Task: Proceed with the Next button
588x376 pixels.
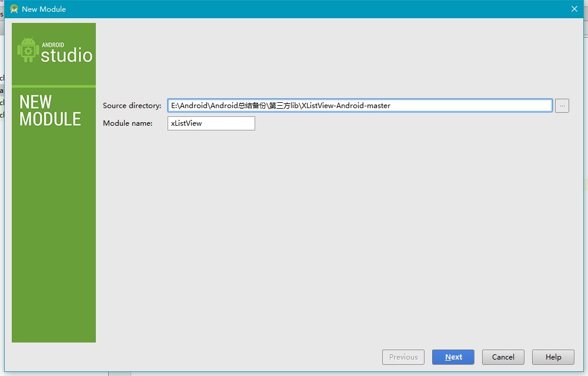Action: coord(453,357)
